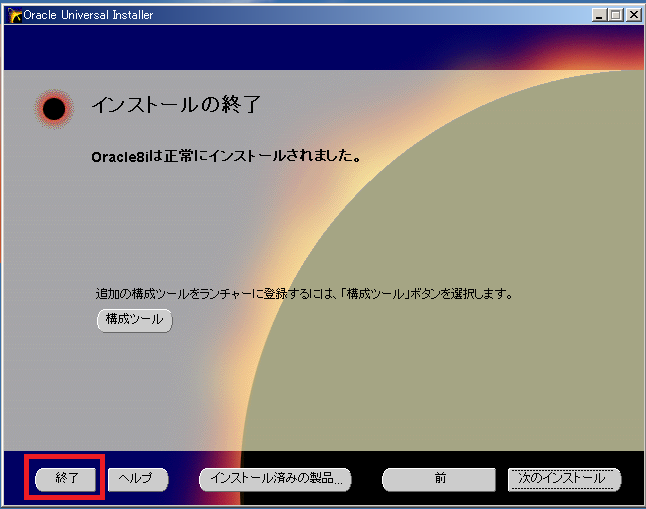The height and width of the screenshot is (509, 646).
Task: Go back with the 前 button
Action: 439,479
